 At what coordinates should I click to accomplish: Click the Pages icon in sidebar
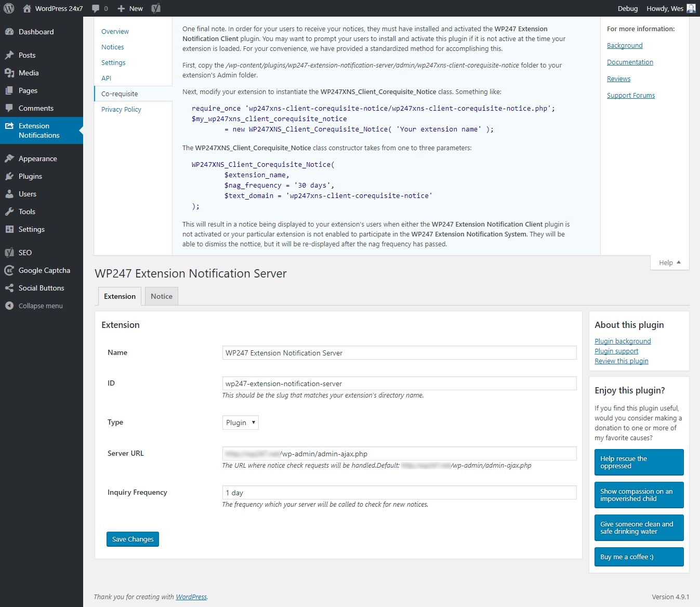9,90
